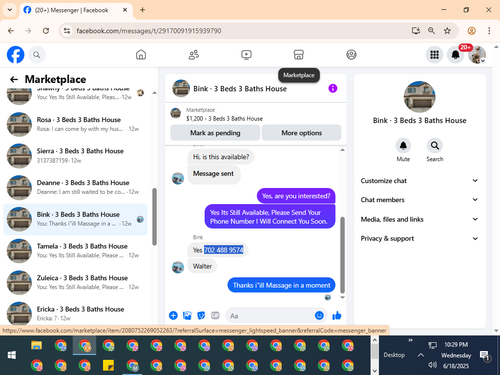Open File Explorer from the taskbar

(37, 345)
